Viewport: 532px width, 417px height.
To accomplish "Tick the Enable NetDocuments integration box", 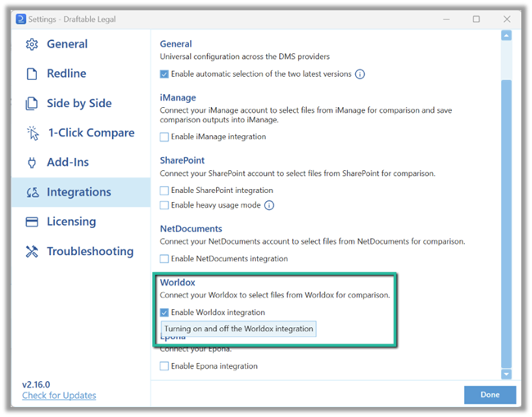I will point(165,258).
